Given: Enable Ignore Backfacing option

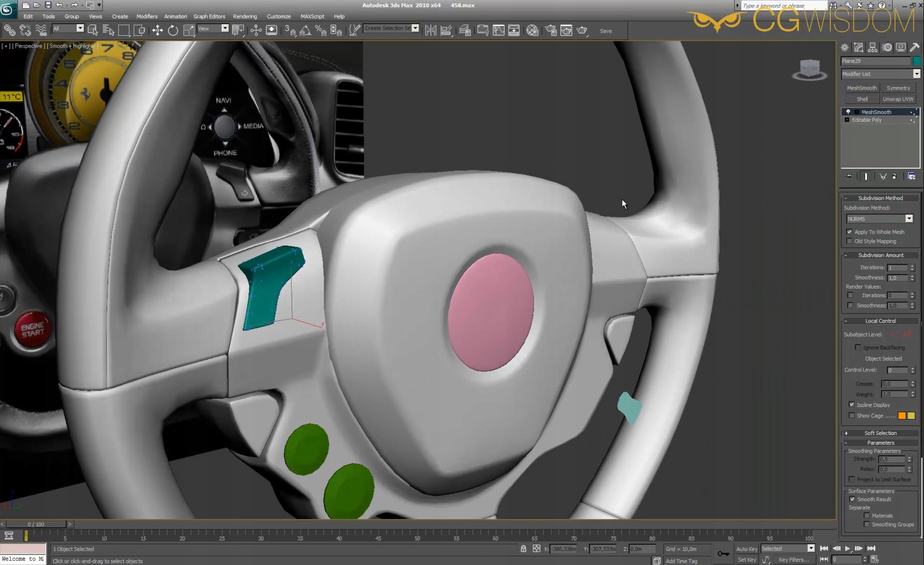Looking at the screenshot, I should [x=858, y=347].
